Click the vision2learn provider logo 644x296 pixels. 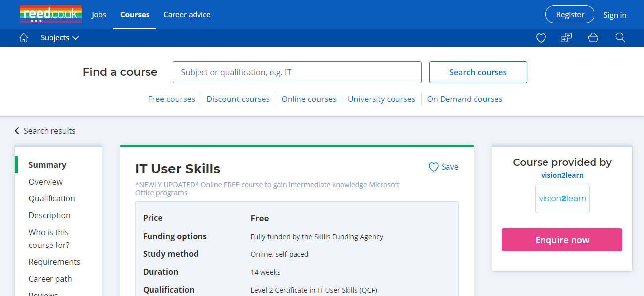tap(562, 198)
